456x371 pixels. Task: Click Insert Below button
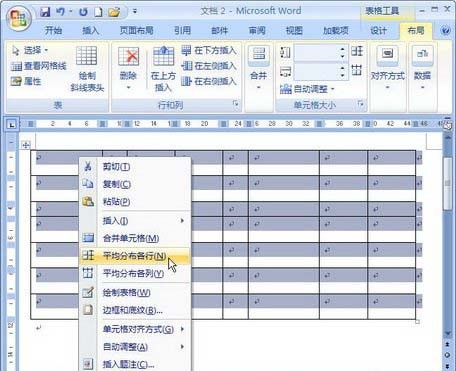[209, 51]
